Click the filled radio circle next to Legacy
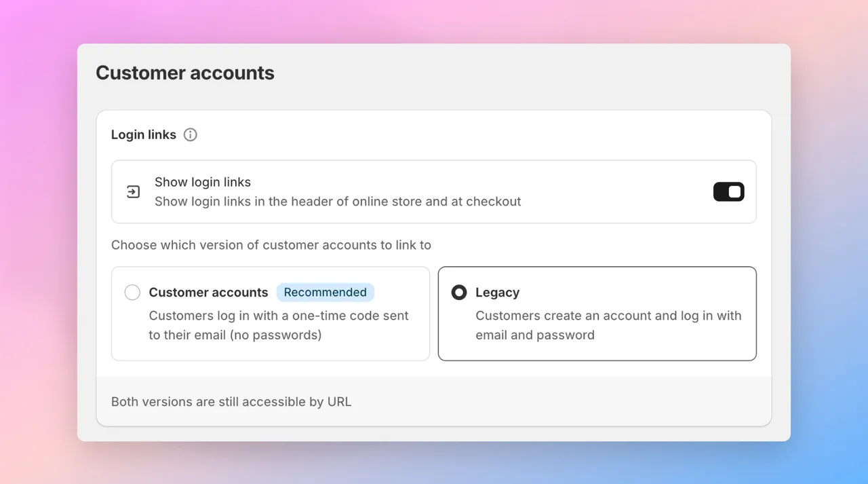Viewport: 868px width, 484px height. coord(459,292)
